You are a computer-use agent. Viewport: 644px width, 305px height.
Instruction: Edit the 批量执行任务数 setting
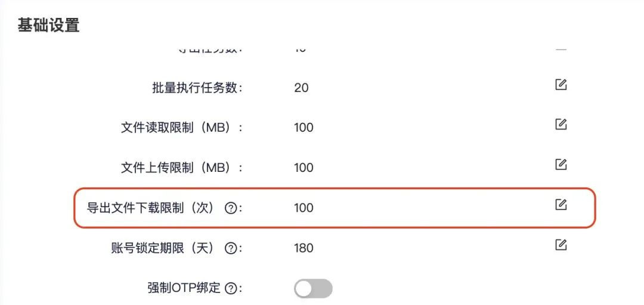tap(561, 84)
